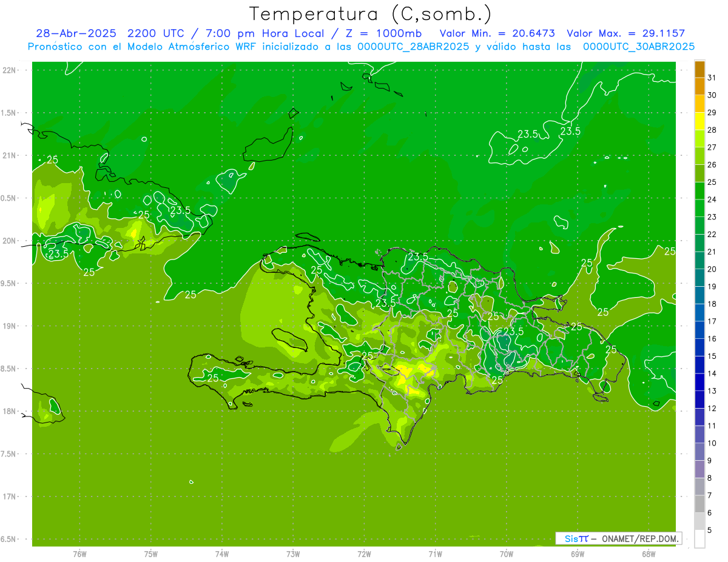Viewport: 728px width, 562px height.
Task: Click the "74W" longitude label
Action: pyautogui.click(x=222, y=554)
